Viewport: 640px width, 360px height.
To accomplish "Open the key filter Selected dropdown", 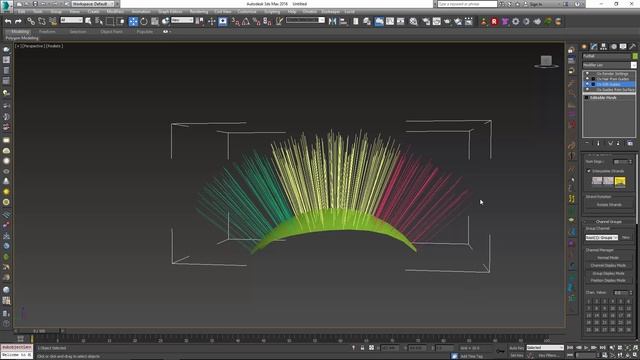I will (545, 348).
